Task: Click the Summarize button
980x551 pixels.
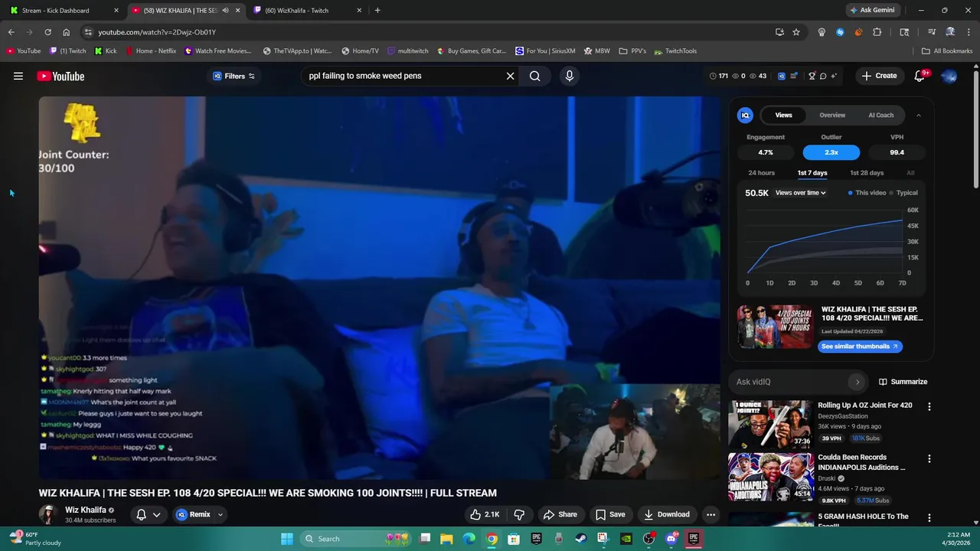Action: (x=903, y=382)
